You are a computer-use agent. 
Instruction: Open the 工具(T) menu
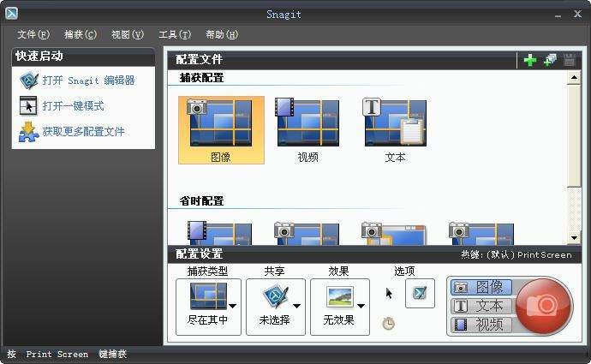(x=175, y=34)
